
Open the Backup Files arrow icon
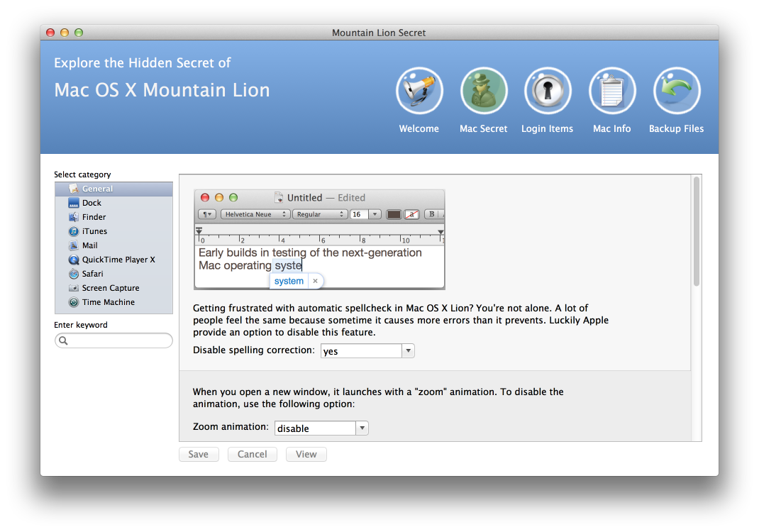pyautogui.click(x=676, y=91)
